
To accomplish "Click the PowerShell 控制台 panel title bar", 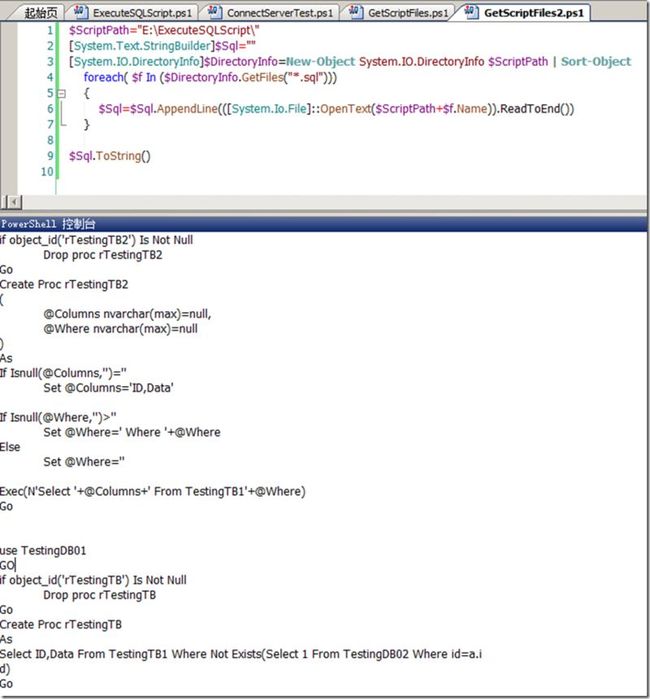I will 323,223.
